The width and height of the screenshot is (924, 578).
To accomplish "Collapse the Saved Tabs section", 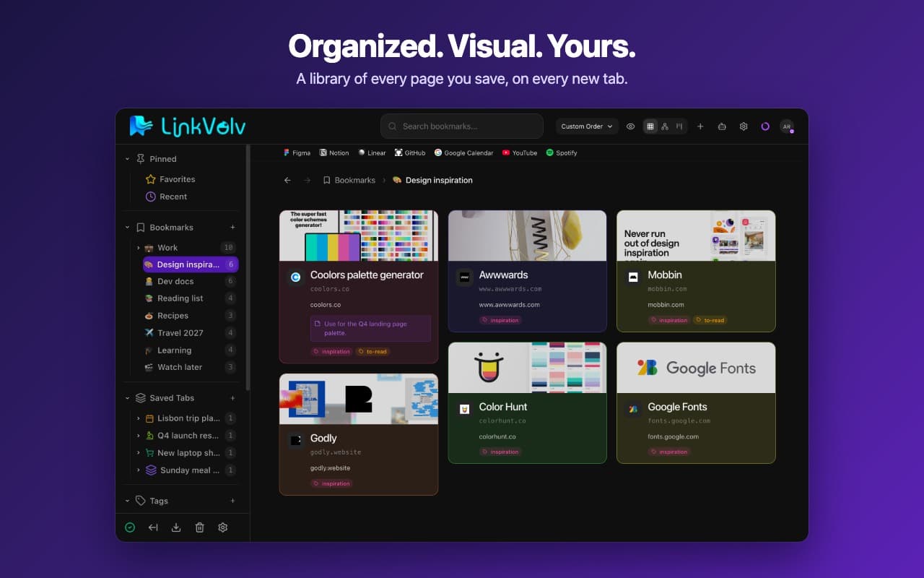I will [127, 398].
